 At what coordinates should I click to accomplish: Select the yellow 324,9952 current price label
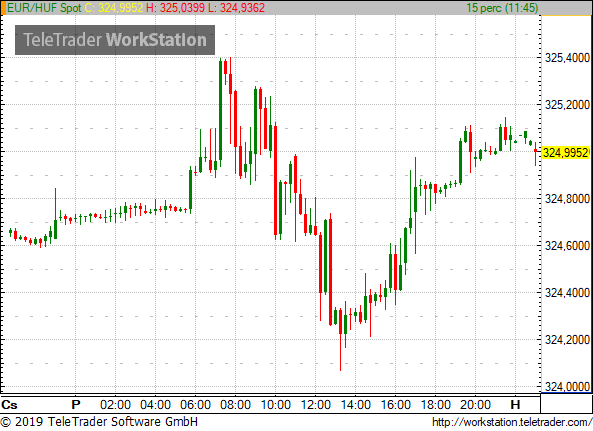coord(566,153)
